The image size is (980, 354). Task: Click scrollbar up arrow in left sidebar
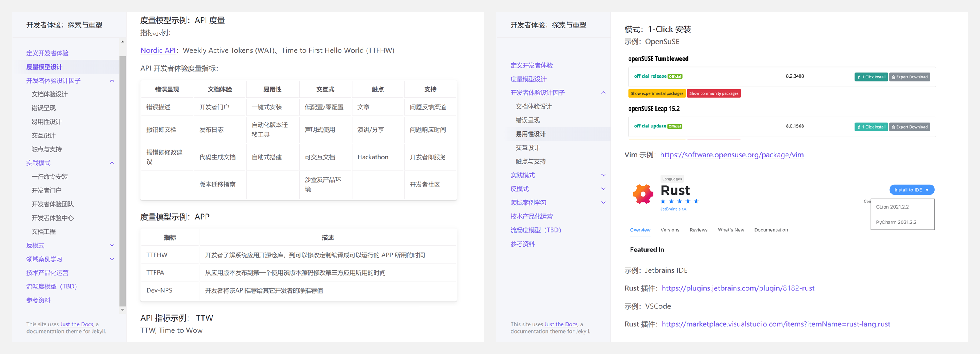tap(122, 42)
